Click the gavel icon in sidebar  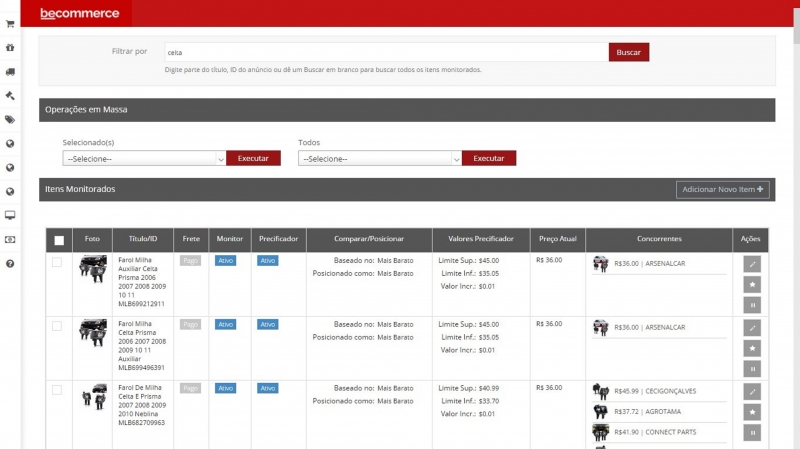tap(10, 96)
